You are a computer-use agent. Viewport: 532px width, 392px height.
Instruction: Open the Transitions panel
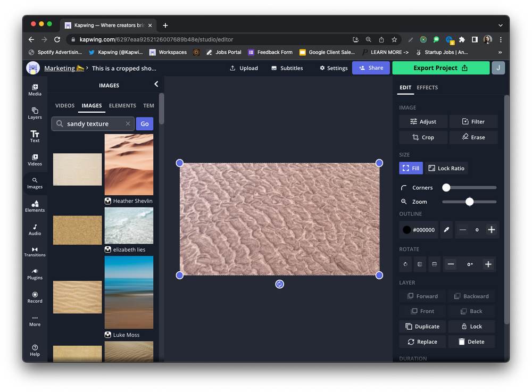[35, 252]
